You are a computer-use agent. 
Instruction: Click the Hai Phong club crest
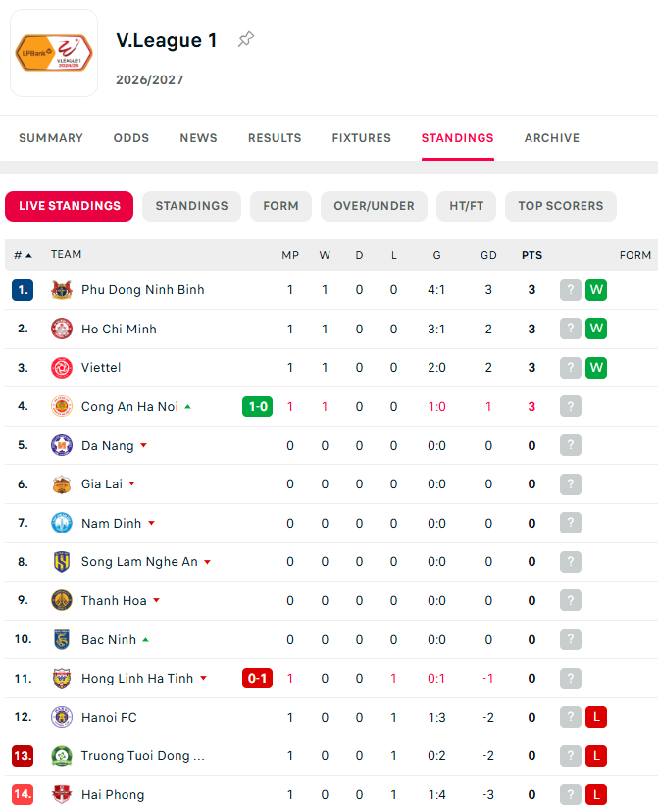point(62,795)
